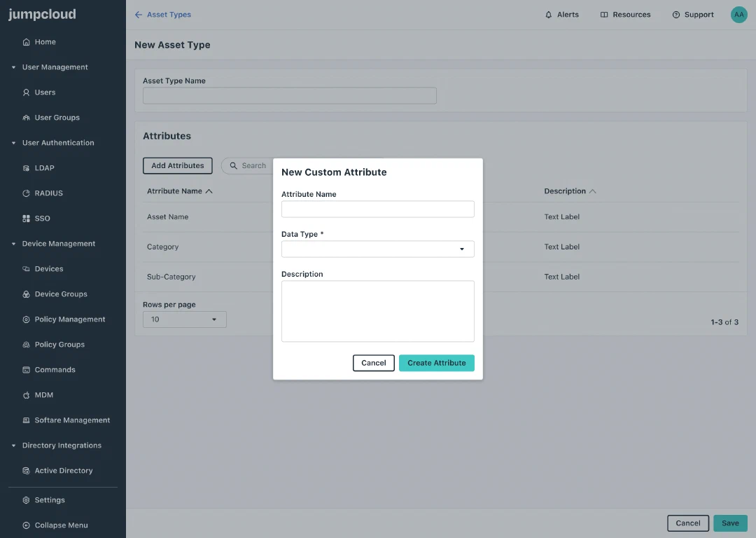This screenshot has width=756, height=538.
Task: Click the Resources book icon
Action: point(604,15)
